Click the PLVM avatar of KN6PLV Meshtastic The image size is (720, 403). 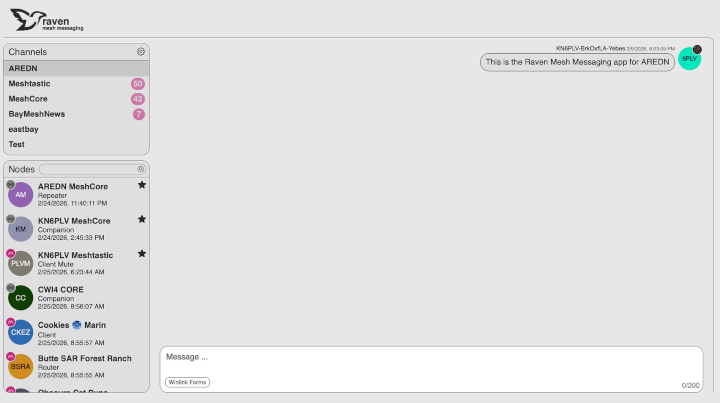click(x=21, y=263)
